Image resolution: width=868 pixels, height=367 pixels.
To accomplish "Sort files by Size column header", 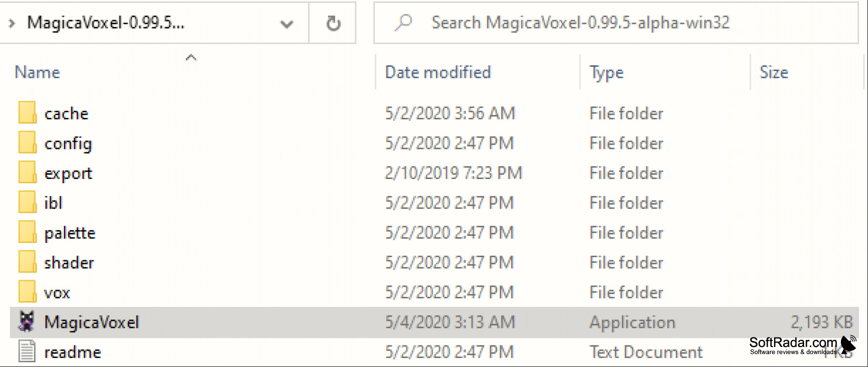I will tap(774, 72).
